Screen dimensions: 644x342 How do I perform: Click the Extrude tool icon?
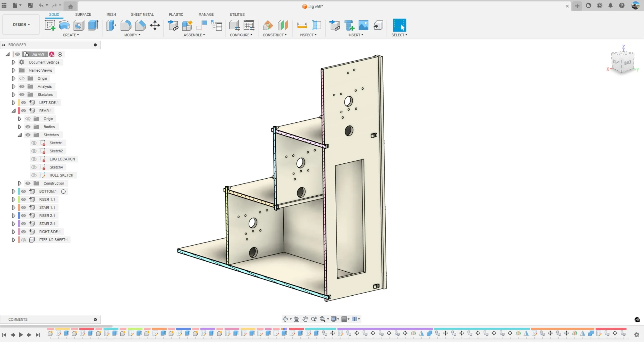click(x=93, y=25)
